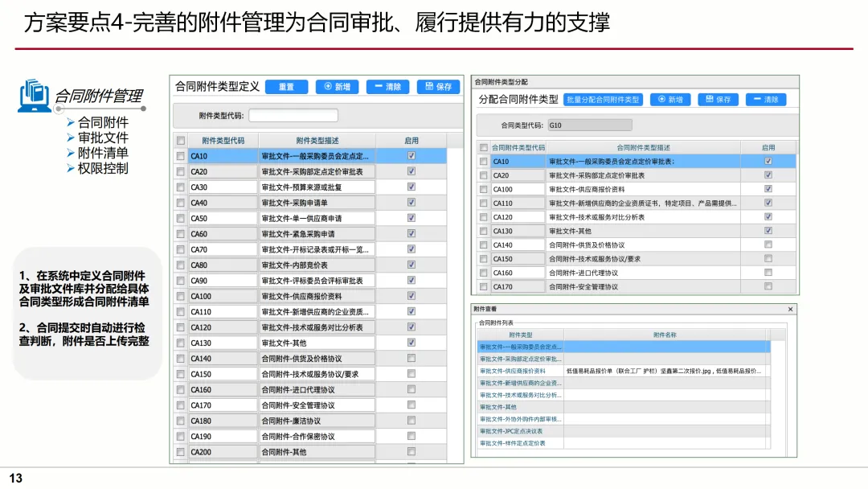
Task: Select row checkbox for CA120 in assignment table
Action: tap(484, 217)
